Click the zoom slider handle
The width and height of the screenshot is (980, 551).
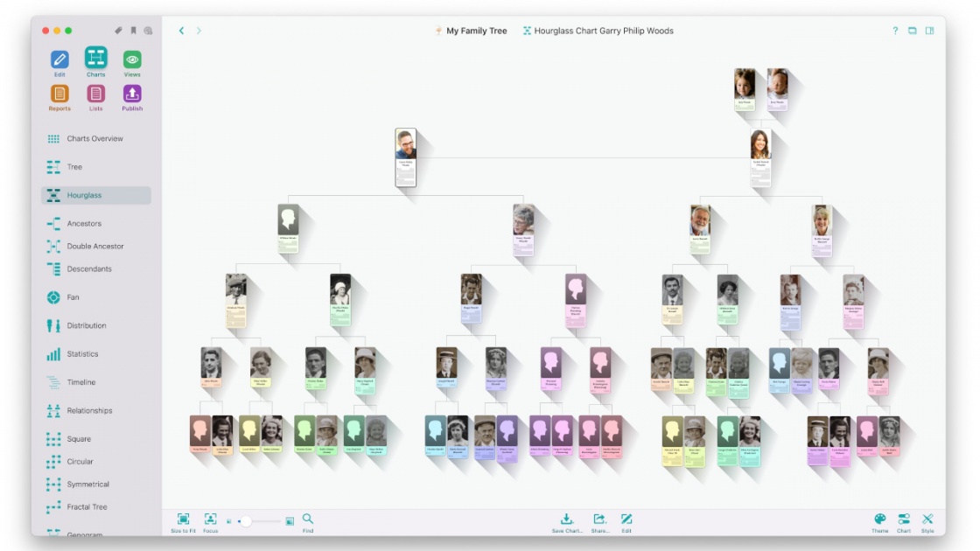pyautogui.click(x=246, y=521)
